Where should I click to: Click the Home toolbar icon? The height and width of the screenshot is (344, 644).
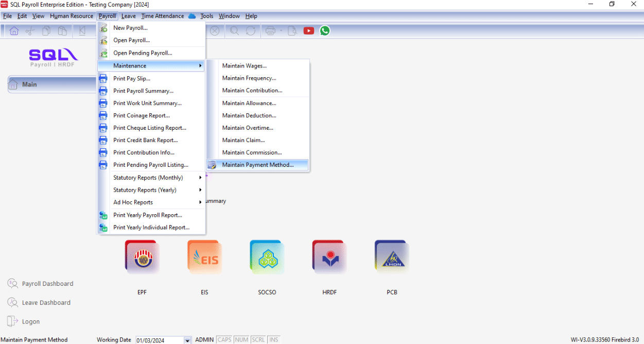point(14,31)
